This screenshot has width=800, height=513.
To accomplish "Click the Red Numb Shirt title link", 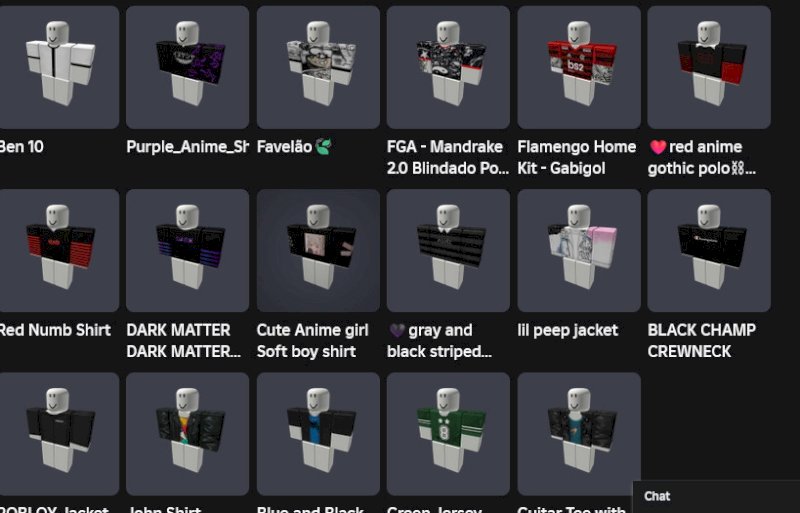I will pos(55,330).
